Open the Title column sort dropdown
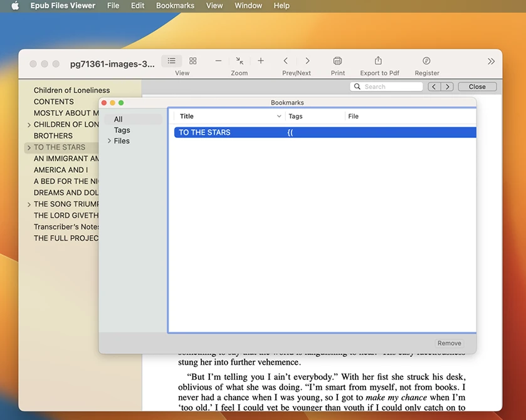Screen dimensions: 526x420 click(x=280, y=116)
